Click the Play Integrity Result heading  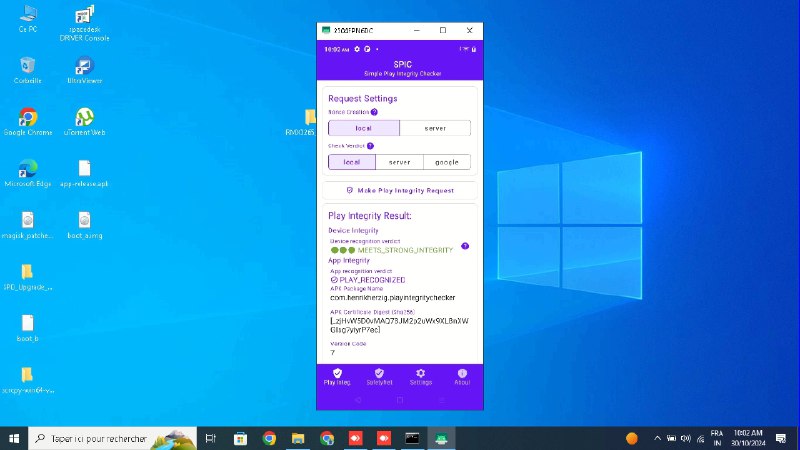point(370,216)
